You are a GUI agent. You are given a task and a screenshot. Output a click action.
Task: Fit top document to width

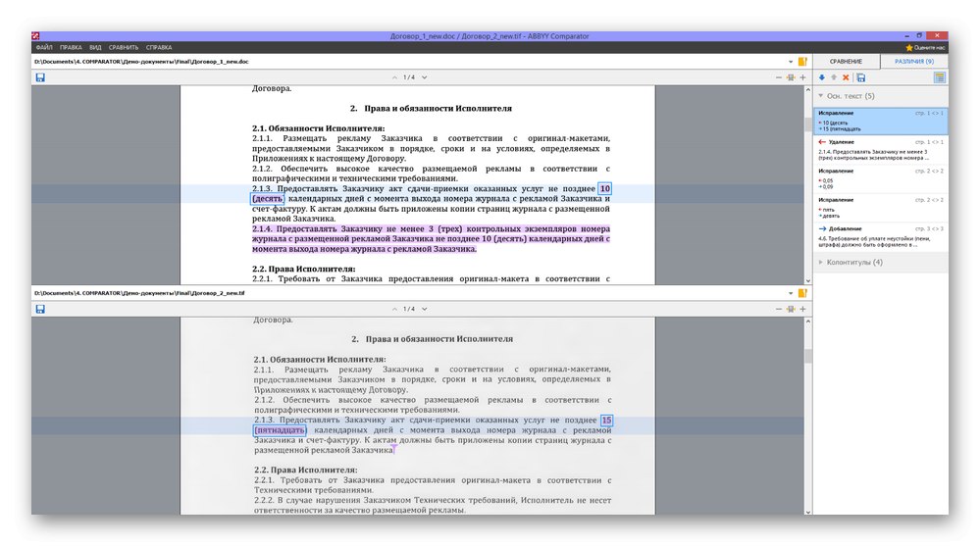[x=791, y=77]
